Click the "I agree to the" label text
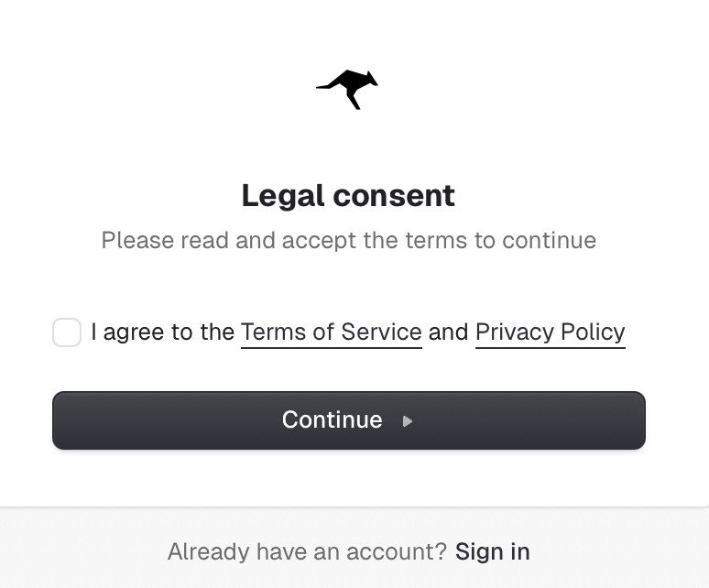Viewport: 709px width, 588px height. coord(163,332)
